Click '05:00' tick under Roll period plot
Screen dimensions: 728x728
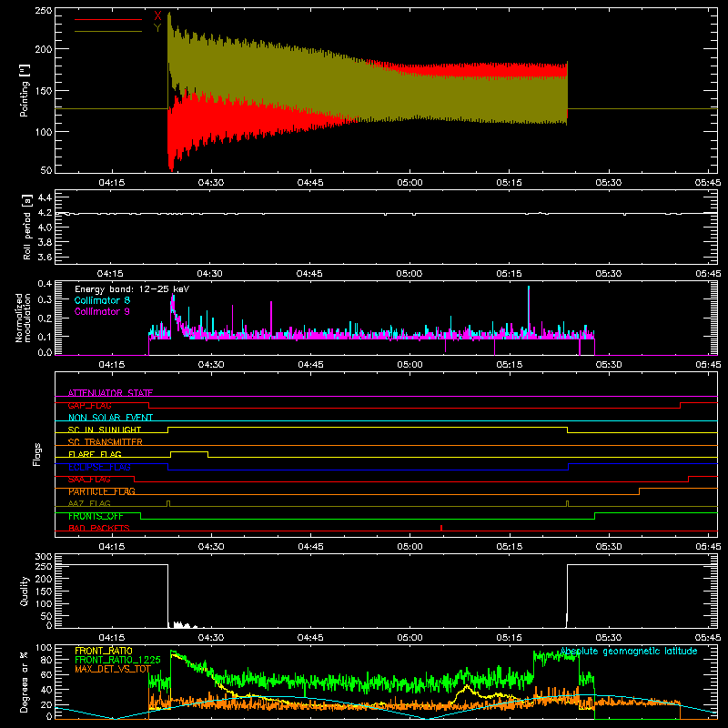409,274
